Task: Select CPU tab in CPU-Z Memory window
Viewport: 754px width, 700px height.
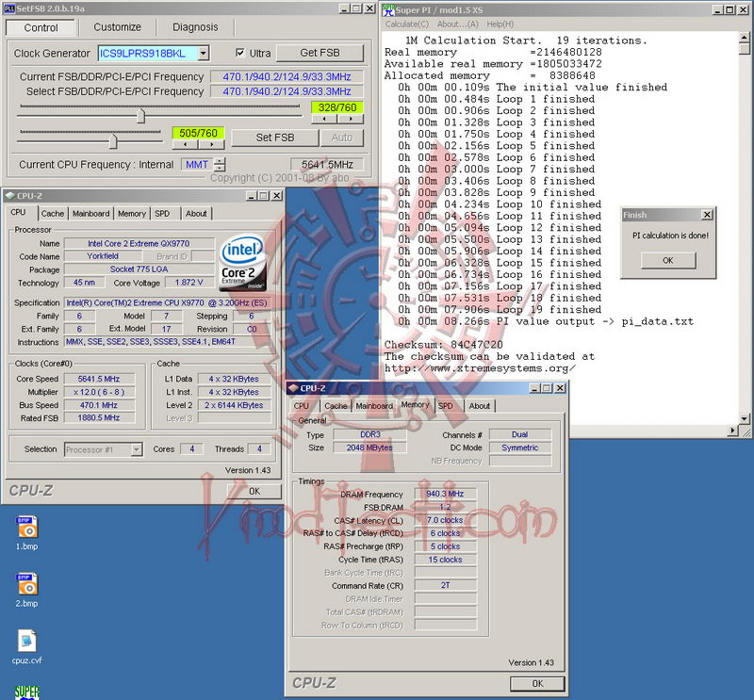Action: click(302, 406)
